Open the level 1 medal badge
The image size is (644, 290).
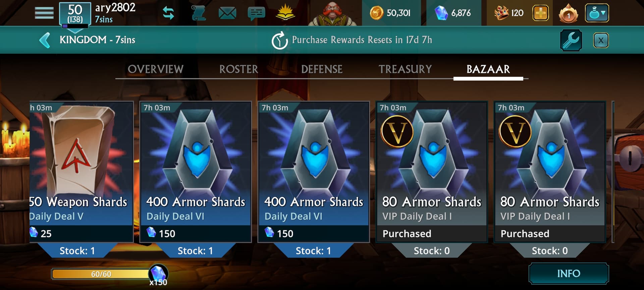pyautogui.click(x=568, y=13)
